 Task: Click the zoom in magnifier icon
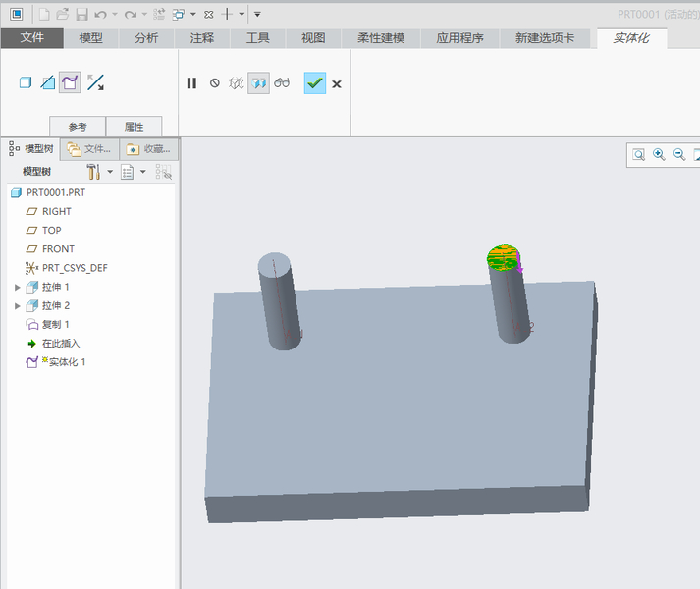coord(659,154)
